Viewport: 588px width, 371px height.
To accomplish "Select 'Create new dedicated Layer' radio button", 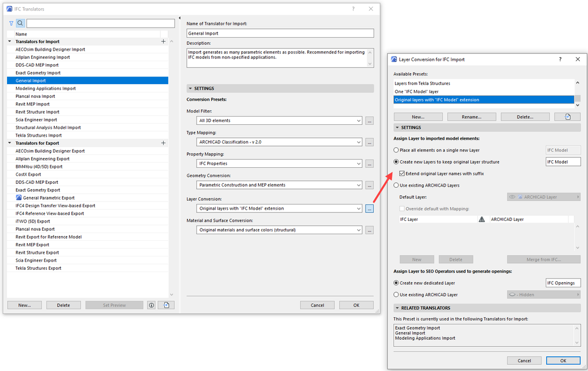I will point(396,283).
